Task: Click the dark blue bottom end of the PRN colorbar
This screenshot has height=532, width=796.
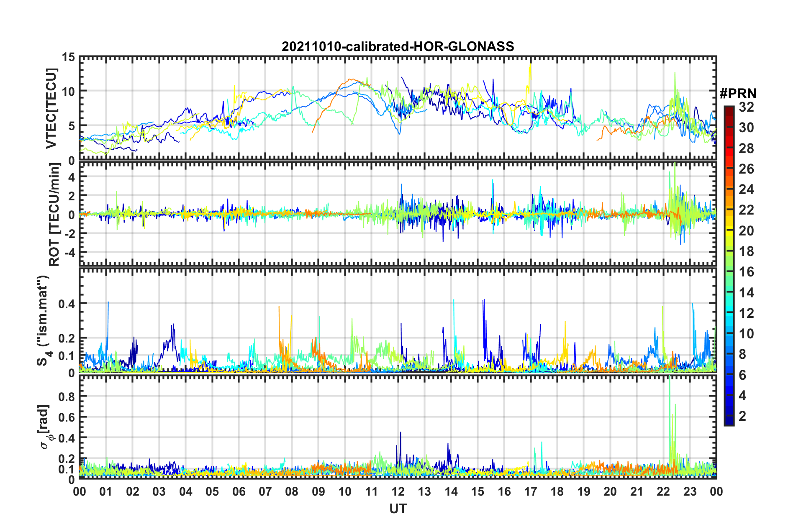Action: click(x=729, y=422)
